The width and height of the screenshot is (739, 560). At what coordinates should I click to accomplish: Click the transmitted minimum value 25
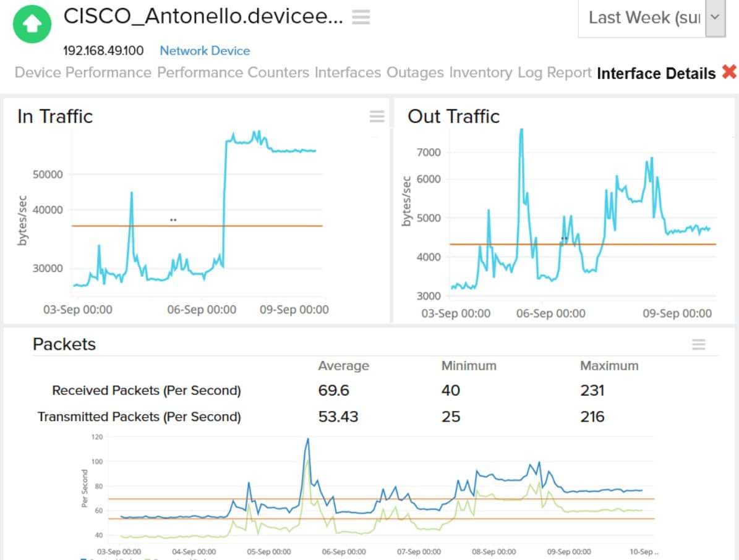pos(451,417)
